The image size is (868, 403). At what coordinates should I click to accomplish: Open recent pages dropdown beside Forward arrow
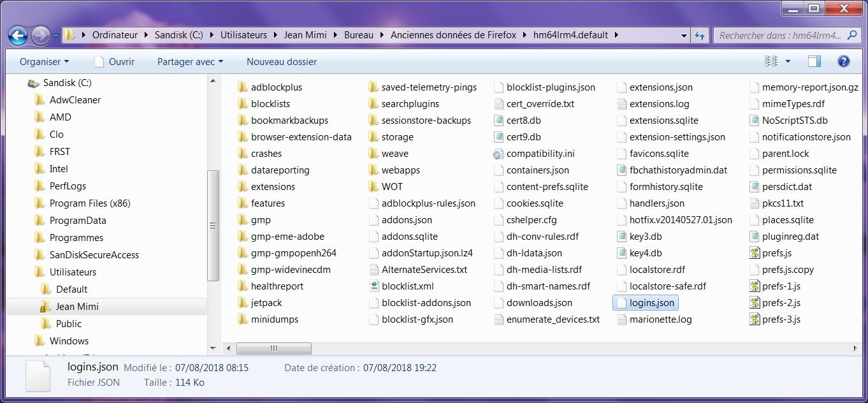[x=56, y=36]
